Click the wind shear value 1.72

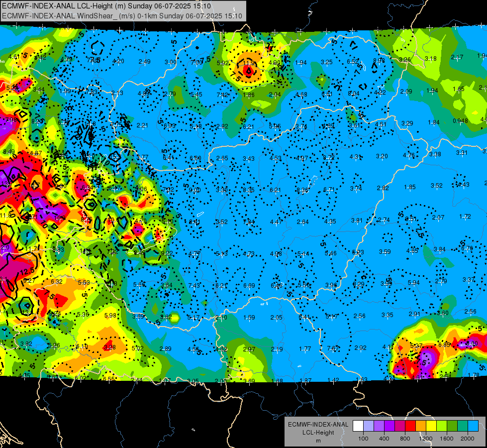pos(465,216)
